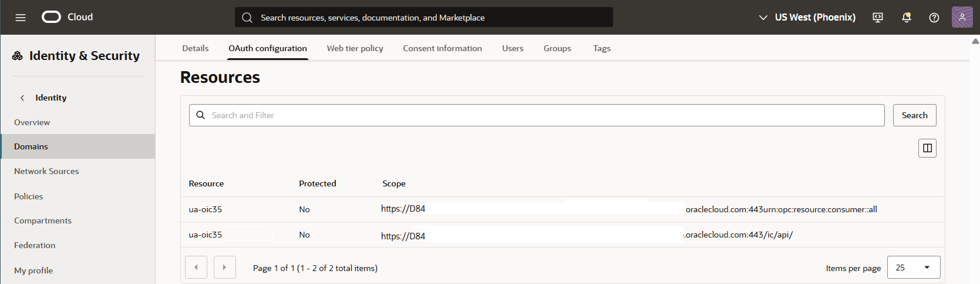
Task: Open the notifications bell
Action: (x=907, y=18)
